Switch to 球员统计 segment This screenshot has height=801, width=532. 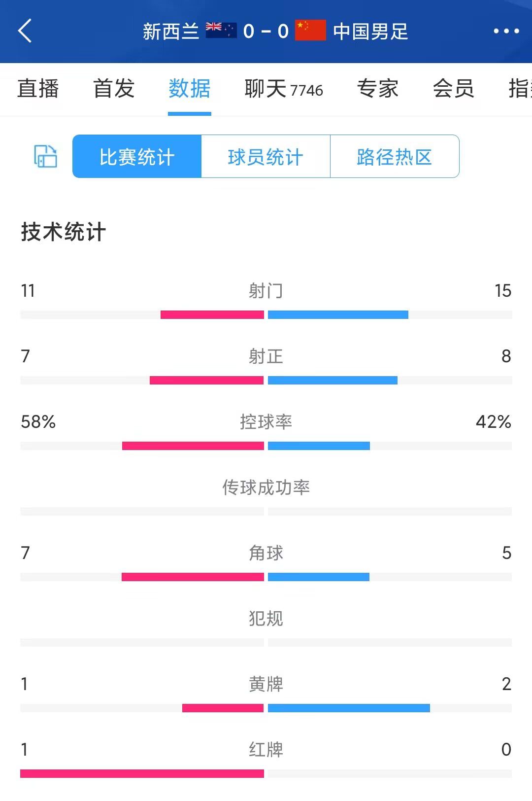[266, 157]
